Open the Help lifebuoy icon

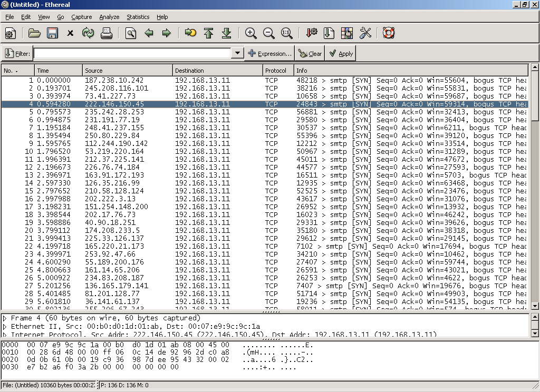389,34
